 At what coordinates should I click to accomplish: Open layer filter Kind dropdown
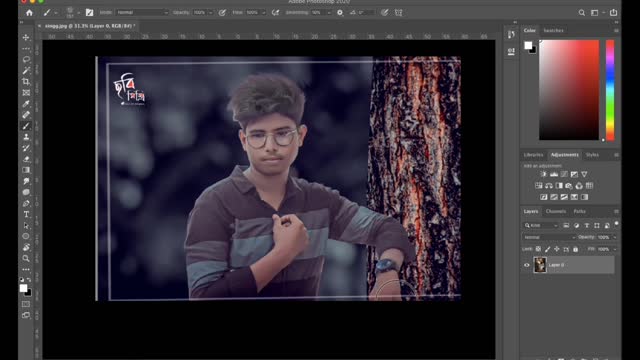click(541, 225)
